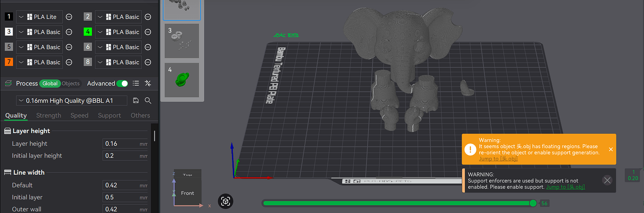This screenshot has height=213, width=644.
Task: Expand filament 7 PLA Basic dropdown
Action: pyautogui.click(x=21, y=62)
